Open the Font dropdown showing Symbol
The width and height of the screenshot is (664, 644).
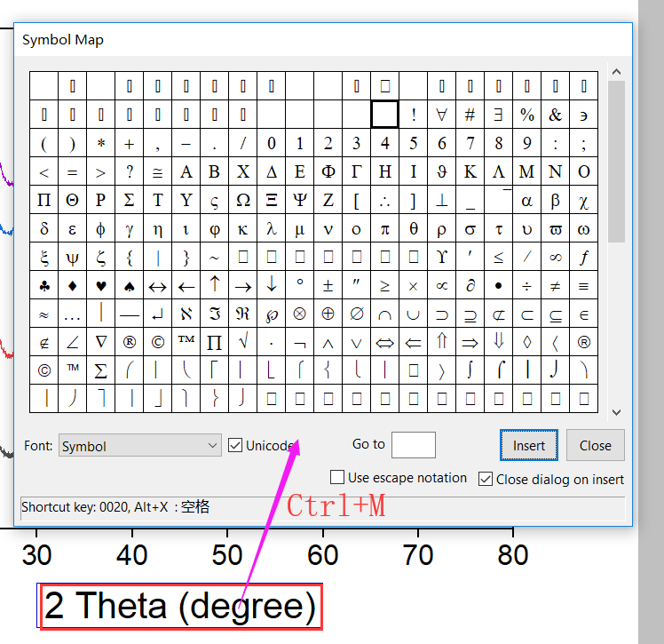click(x=139, y=445)
